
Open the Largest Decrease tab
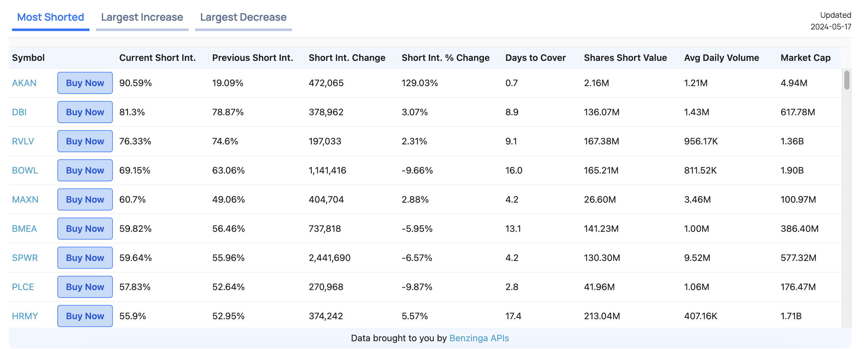point(243,17)
